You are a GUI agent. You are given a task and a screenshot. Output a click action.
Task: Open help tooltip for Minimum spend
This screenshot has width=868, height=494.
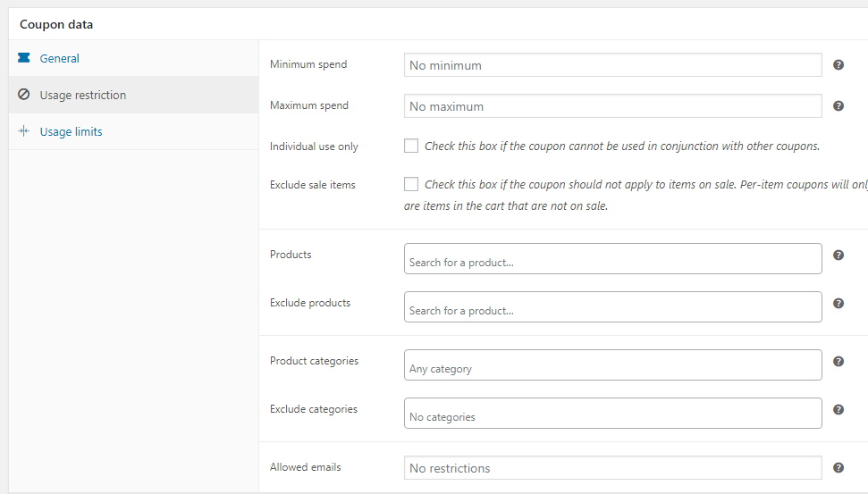tap(839, 64)
